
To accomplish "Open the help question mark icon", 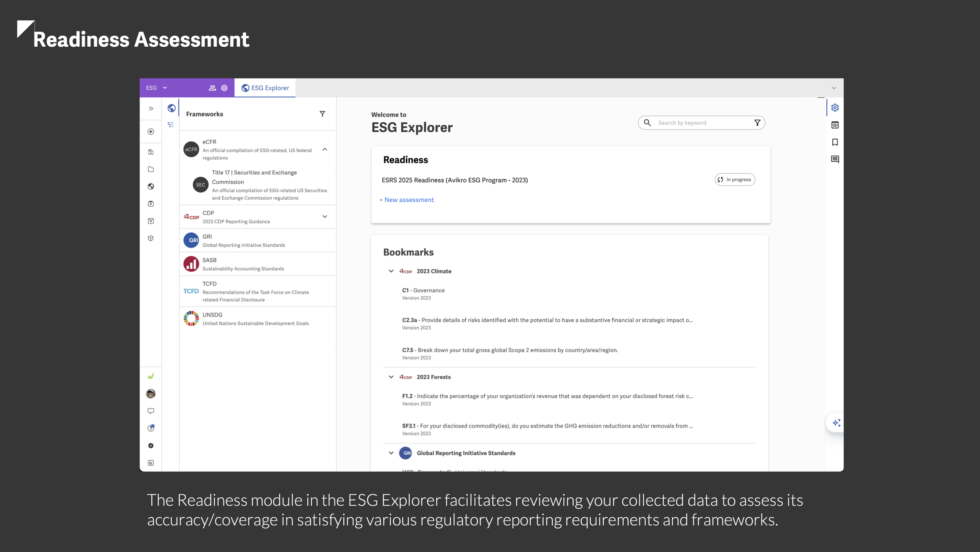I will pos(151,428).
